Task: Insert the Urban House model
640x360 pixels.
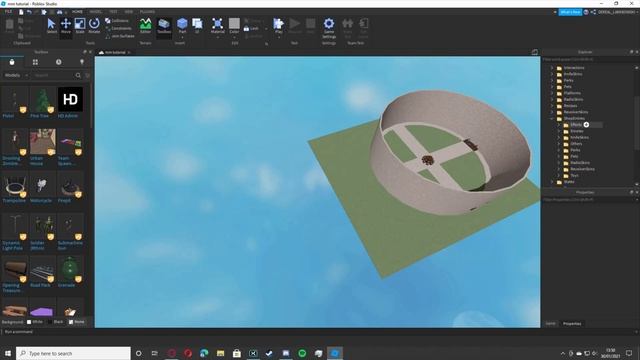Action: click(42, 147)
